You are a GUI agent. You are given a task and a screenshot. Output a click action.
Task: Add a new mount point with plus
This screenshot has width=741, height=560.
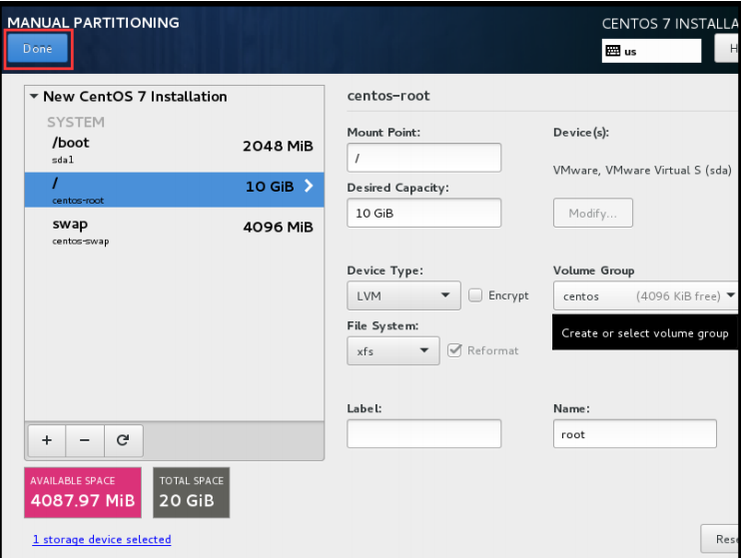click(47, 440)
